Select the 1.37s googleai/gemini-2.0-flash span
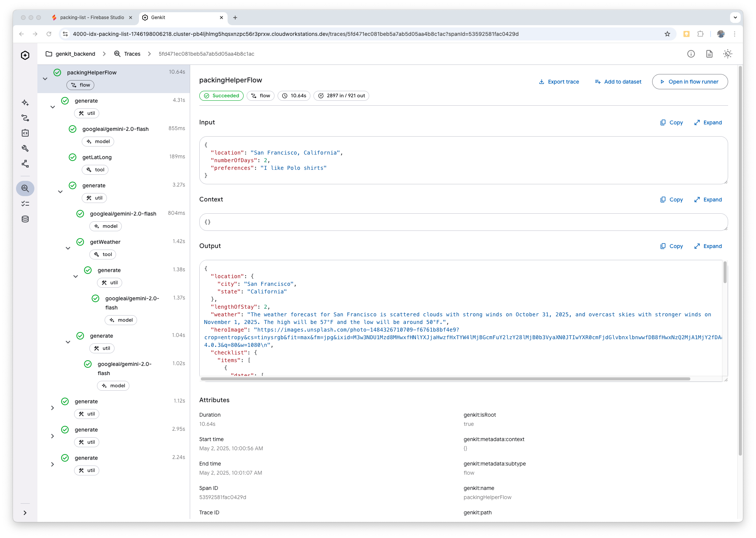This screenshot has width=756, height=538. point(113,309)
